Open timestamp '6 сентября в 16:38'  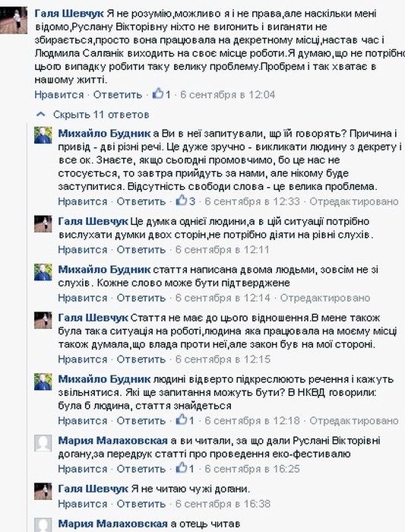pos(223,504)
